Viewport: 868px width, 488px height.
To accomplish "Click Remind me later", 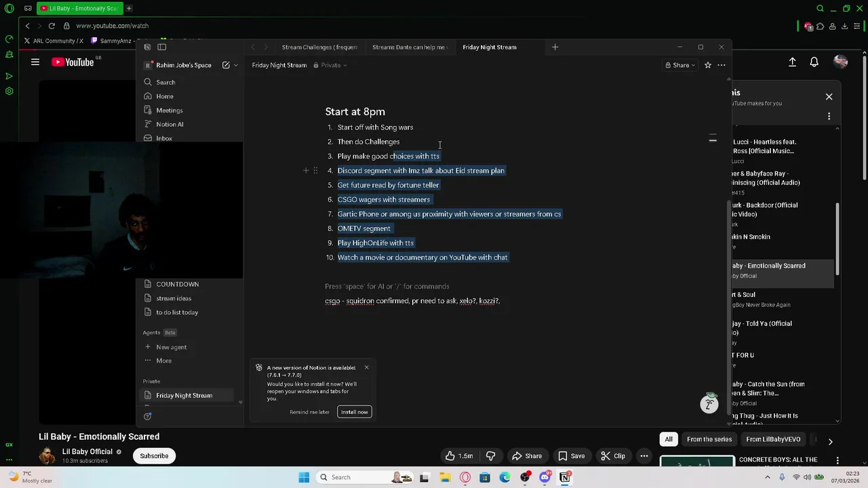I will click(x=309, y=412).
